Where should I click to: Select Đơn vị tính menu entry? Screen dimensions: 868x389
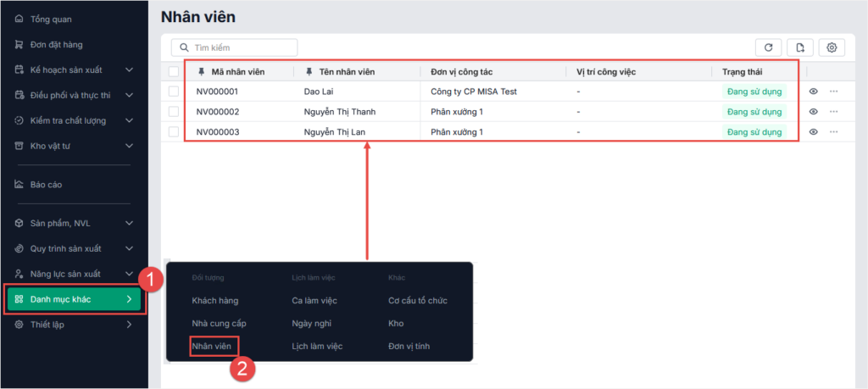[x=409, y=347]
